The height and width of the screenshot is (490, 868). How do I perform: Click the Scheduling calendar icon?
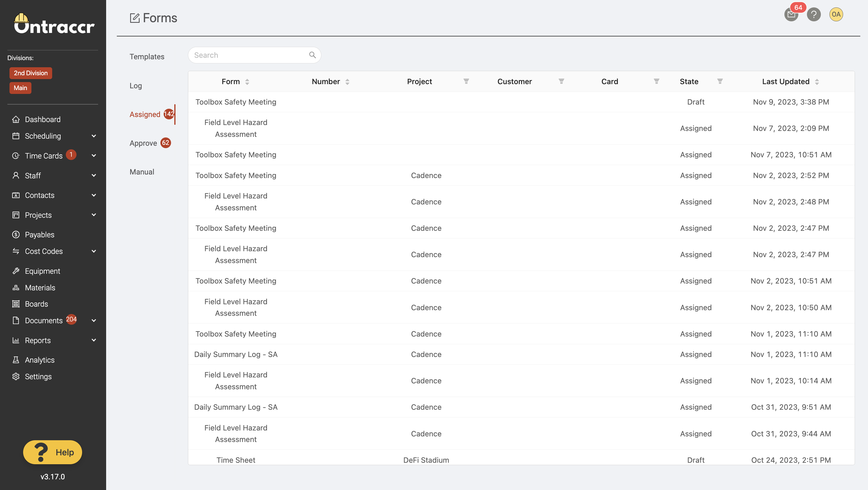[x=16, y=136]
